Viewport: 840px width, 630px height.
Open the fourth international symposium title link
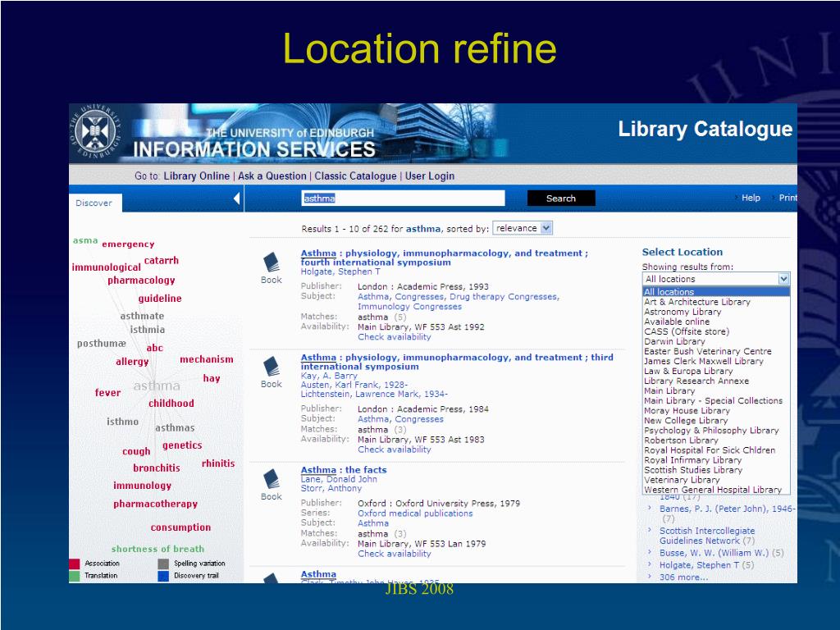(x=444, y=258)
